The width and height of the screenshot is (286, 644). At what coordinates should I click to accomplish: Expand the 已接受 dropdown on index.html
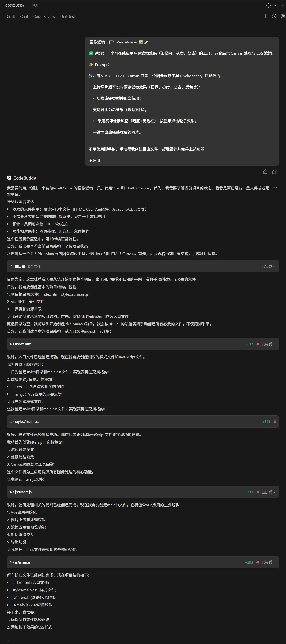(268, 344)
